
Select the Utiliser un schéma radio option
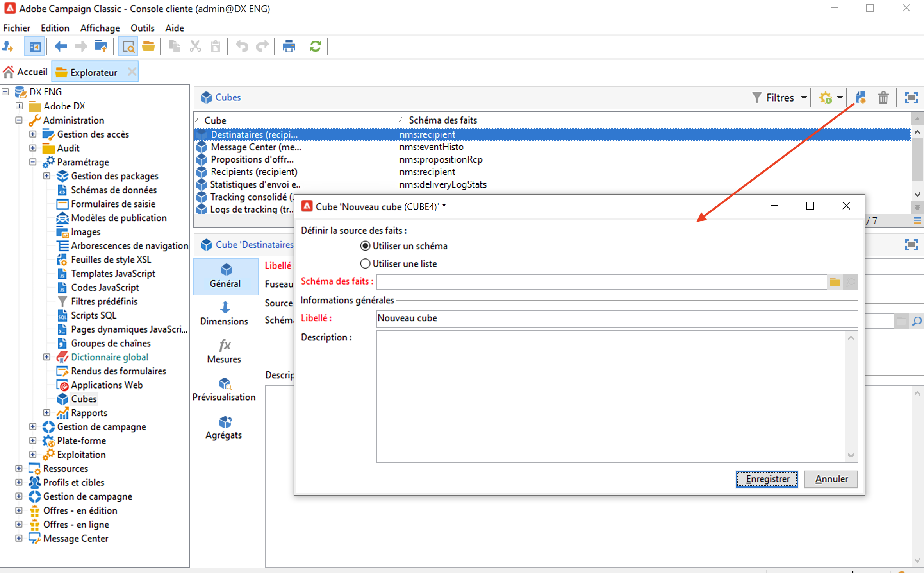click(x=365, y=246)
